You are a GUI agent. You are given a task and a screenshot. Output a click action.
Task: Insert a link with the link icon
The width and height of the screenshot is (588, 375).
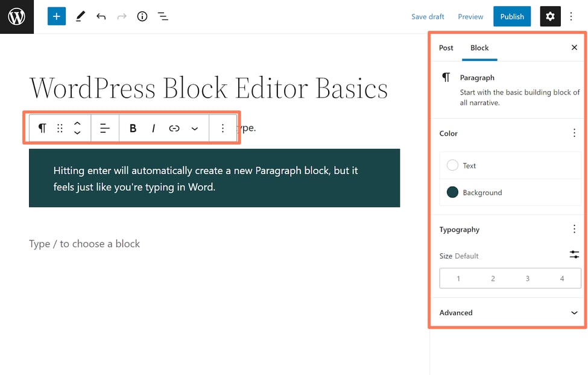coord(174,128)
